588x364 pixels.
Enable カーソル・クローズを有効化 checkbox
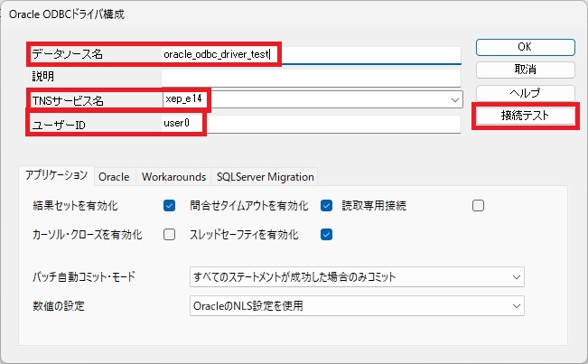tap(169, 235)
